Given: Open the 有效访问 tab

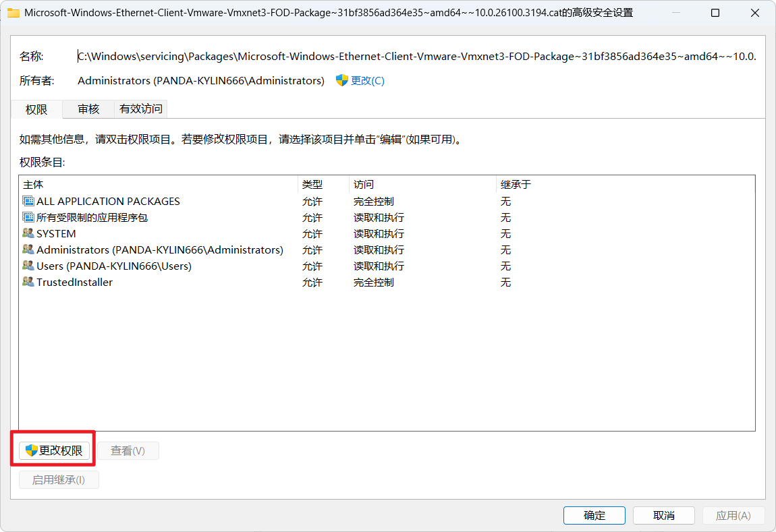Looking at the screenshot, I should [140, 109].
